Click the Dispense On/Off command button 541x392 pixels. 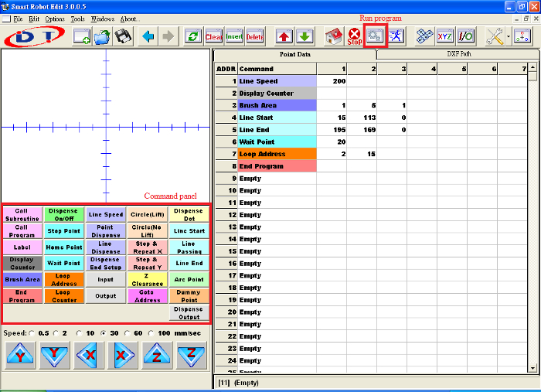(x=64, y=214)
